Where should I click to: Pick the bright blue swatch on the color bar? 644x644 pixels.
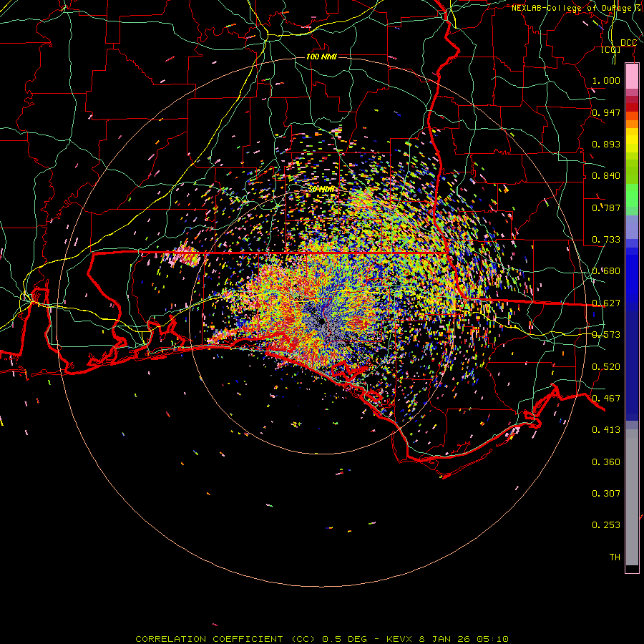coord(632,279)
